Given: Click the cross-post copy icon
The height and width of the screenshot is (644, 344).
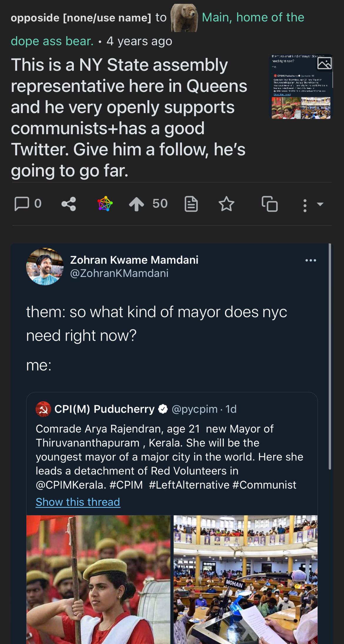Looking at the screenshot, I should (x=270, y=204).
